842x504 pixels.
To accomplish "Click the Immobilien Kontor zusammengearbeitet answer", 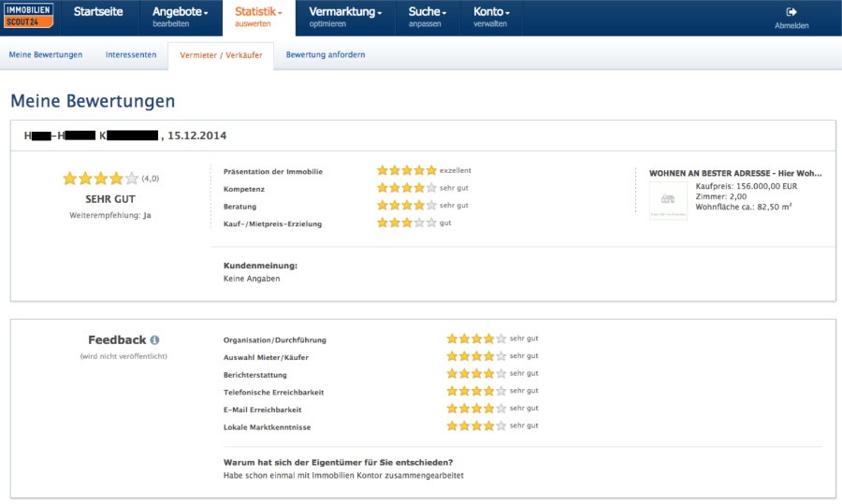I will click(343, 476).
